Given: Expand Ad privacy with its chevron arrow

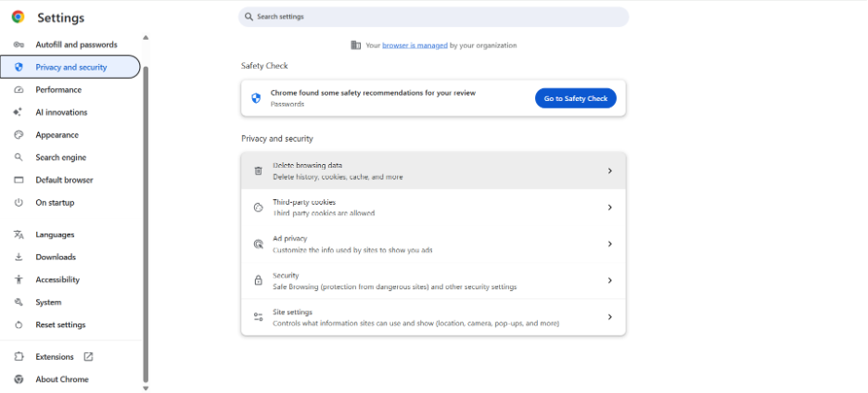Looking at the screenshot, I should point(609,244).
